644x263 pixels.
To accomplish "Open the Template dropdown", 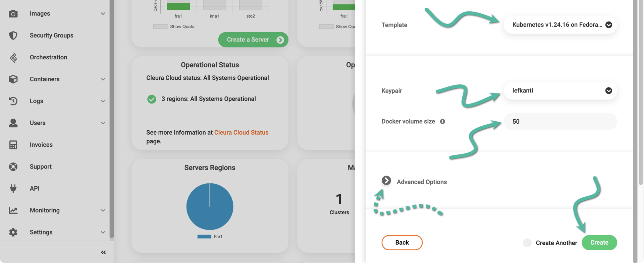I will (x=560, y=25).
